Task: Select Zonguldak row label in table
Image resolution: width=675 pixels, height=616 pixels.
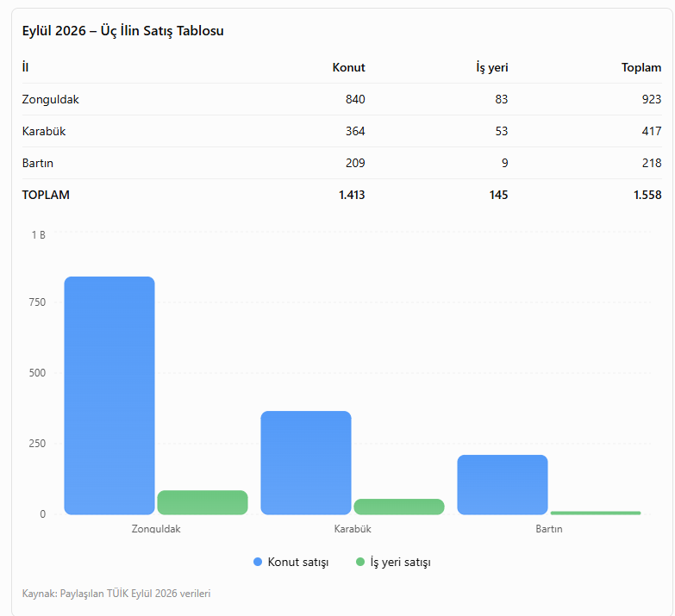Action: point(50,99)
